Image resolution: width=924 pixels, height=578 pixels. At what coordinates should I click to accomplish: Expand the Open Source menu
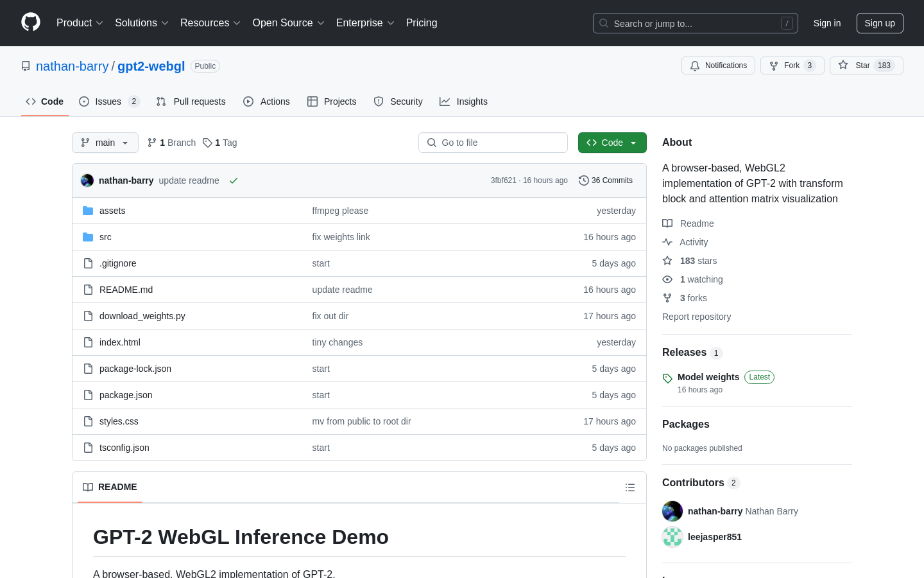pyautogui.click(x=288, y=23)
